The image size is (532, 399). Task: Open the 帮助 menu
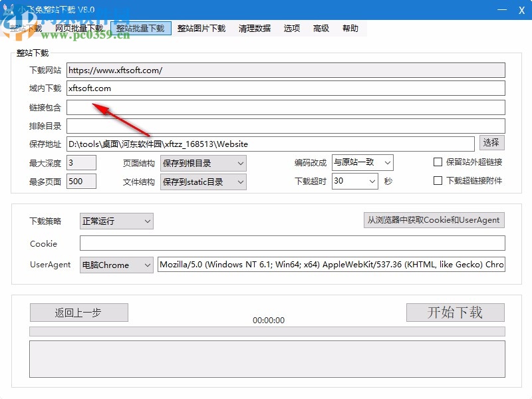coord(351,28)
